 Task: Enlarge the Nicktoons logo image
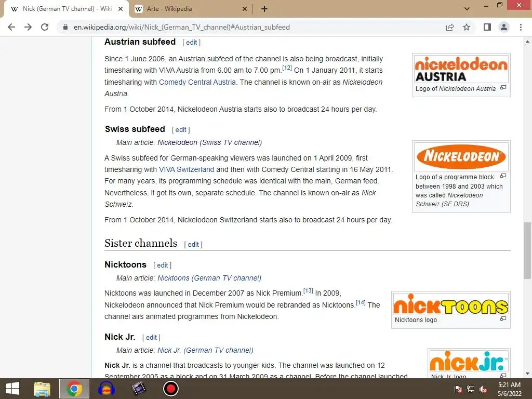coord(503,318)
